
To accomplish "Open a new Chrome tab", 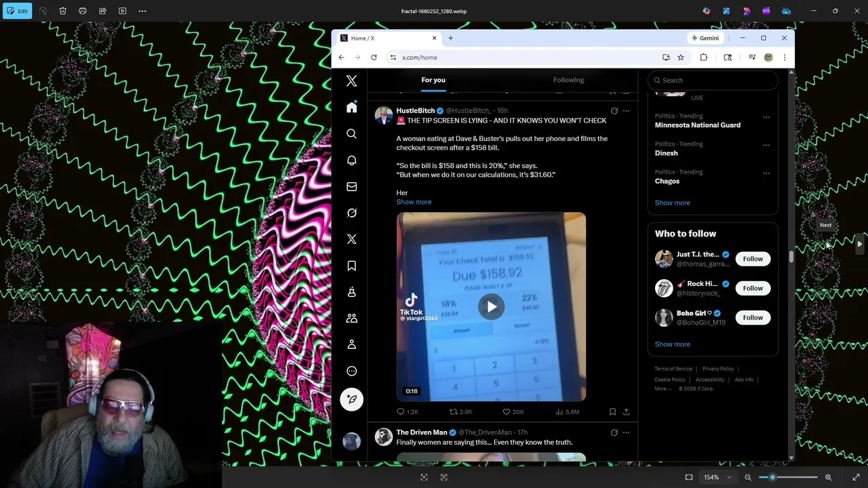I will [450, 38].
